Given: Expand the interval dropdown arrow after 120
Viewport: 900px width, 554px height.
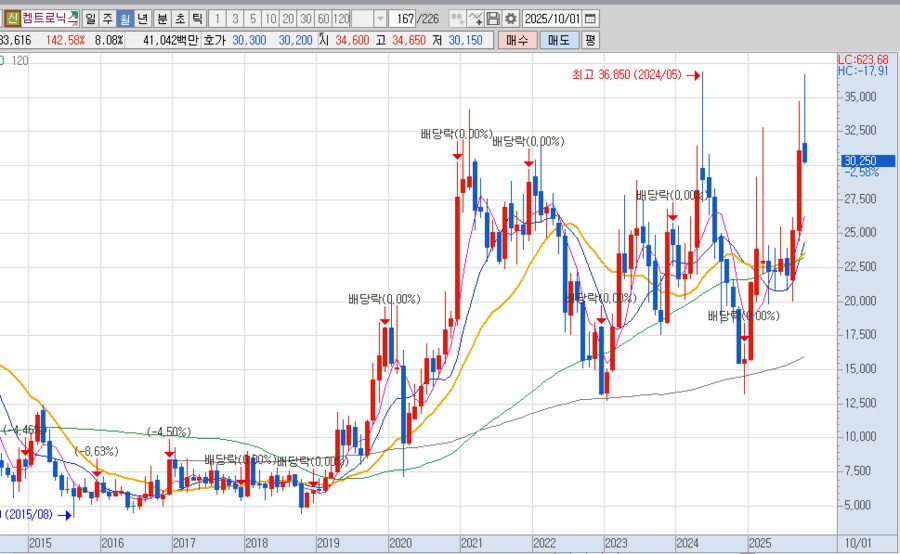Looking at the screenshot, I should click(x=380, y=19).
